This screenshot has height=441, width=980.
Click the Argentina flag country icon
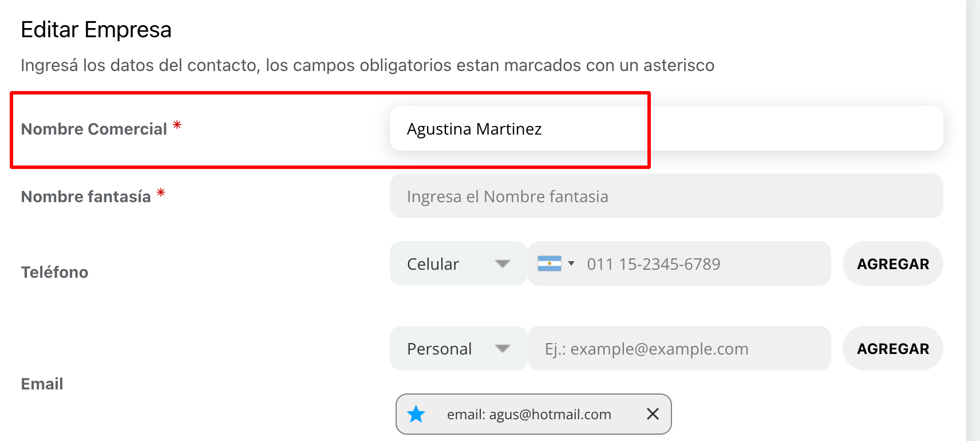coord(549,263)
